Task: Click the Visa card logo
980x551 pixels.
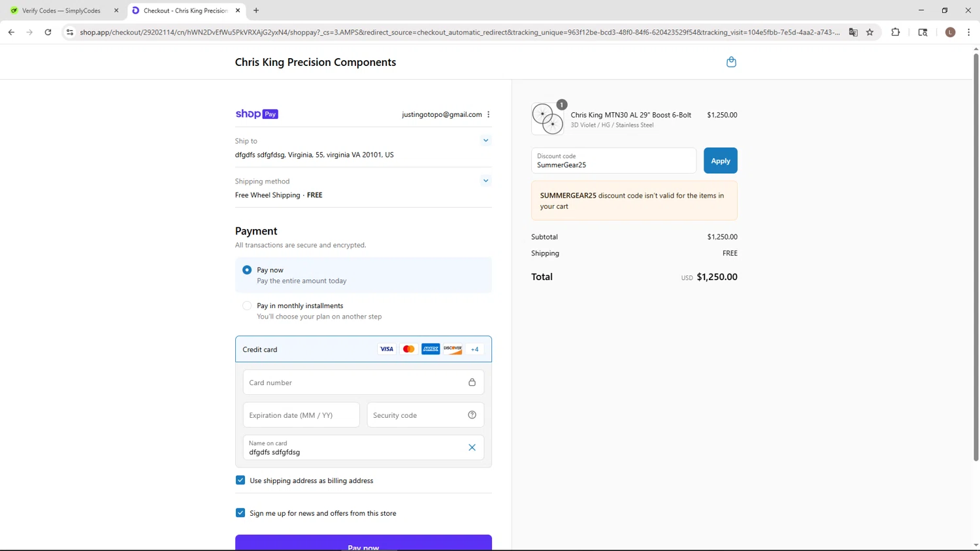Action: click(x=387, y=349)
